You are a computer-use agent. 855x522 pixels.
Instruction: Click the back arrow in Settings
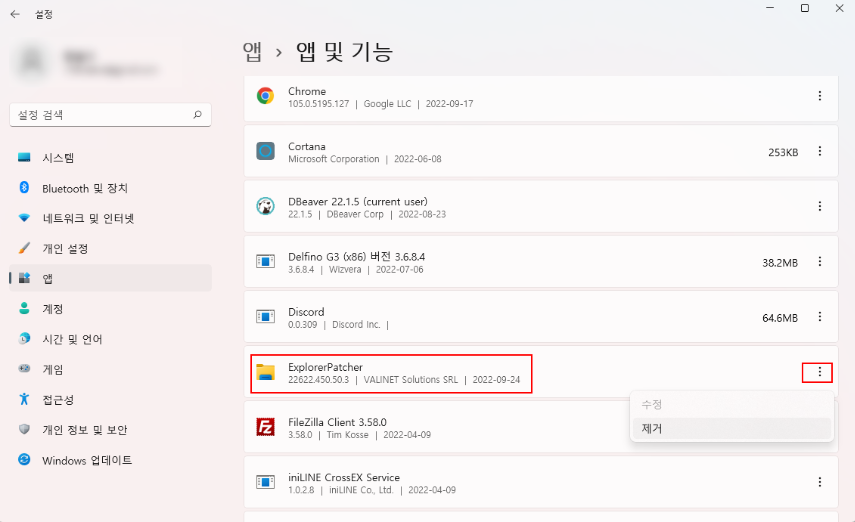(15, 14)
